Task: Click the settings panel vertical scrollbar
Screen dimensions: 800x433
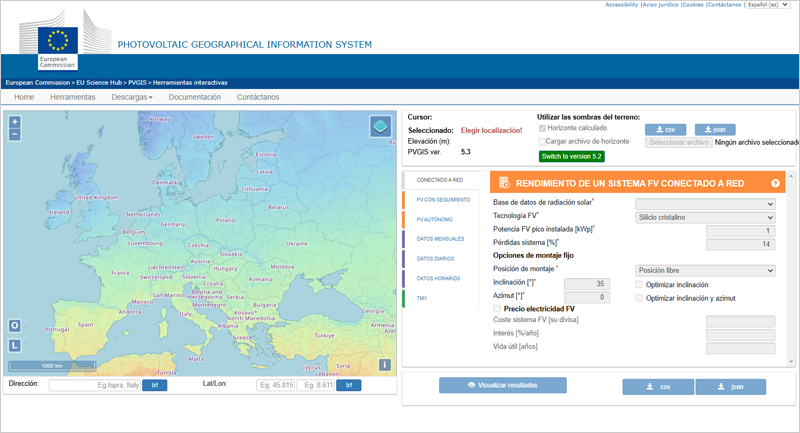Action: click(x=791, y=269)
